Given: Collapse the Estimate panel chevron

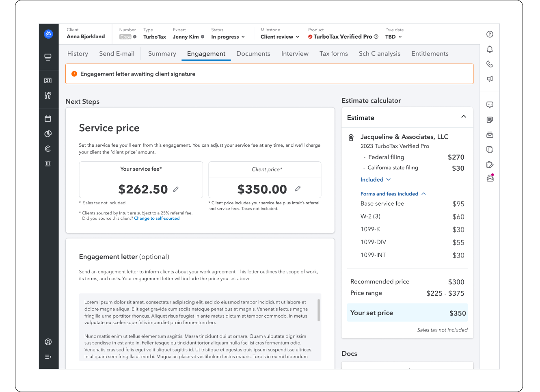Looking at the screenshot, I should tap(464, 117).
